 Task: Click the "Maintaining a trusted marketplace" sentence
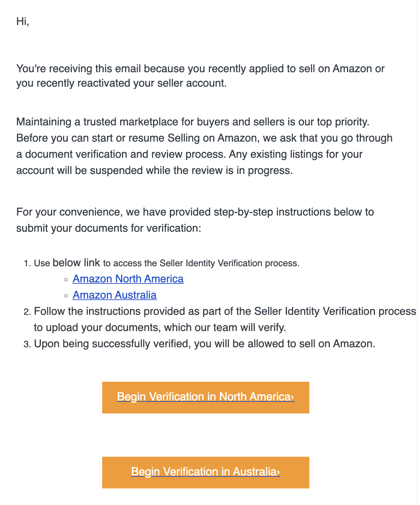click(x=193, y=122)
